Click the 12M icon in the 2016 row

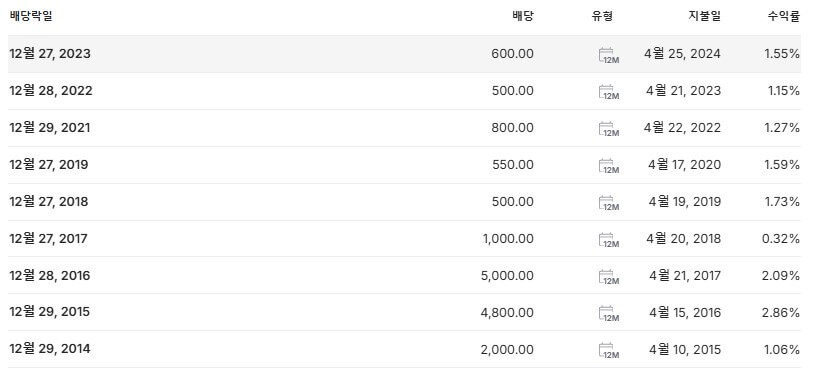pos(609,277)
